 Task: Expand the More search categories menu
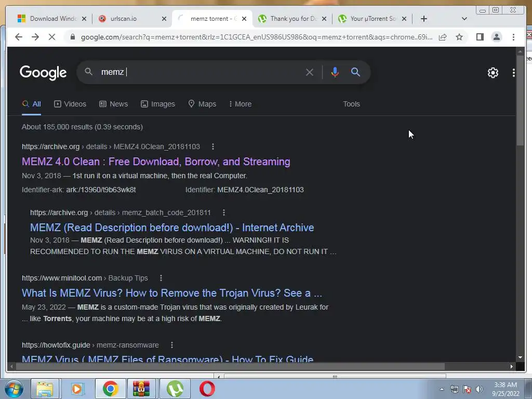click(240, 104)
